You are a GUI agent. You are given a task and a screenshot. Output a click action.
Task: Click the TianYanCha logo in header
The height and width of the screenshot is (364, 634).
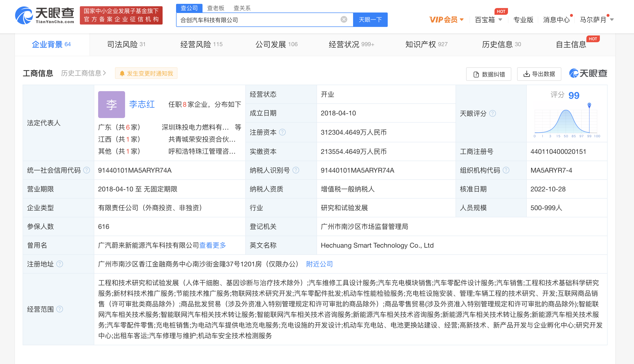44,15
